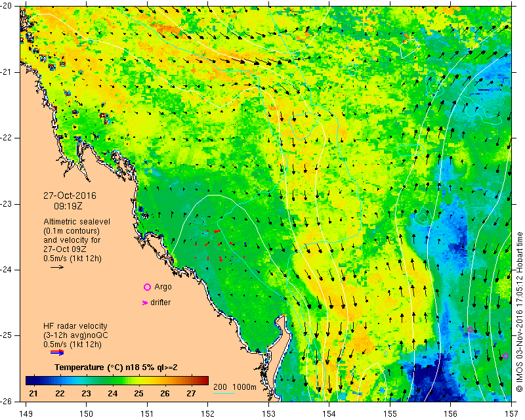Click the black altimetric velocity scale arrow
Image resolution: width=525 pixels, height=420 pixels.
click(x=57, y=267)
